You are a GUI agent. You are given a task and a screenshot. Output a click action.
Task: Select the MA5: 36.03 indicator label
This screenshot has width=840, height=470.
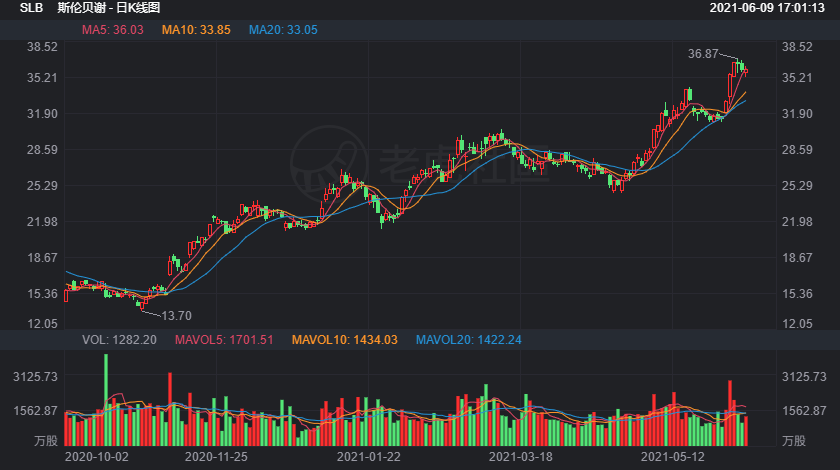[x=112, y=30]
